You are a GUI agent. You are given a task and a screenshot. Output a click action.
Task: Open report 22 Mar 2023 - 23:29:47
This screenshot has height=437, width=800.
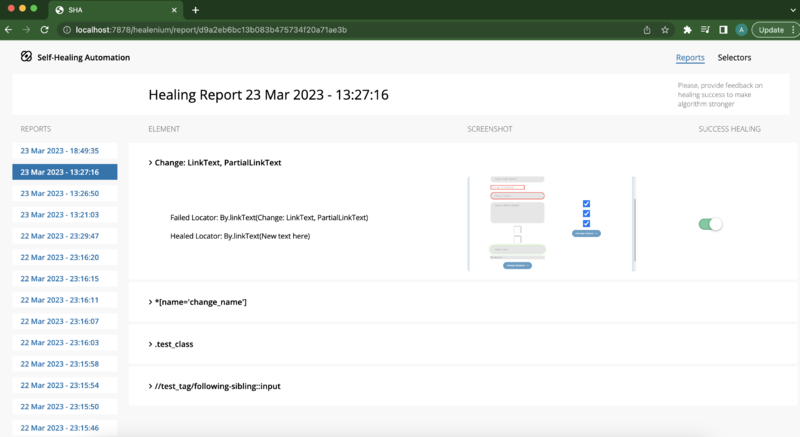coord(65,236)
